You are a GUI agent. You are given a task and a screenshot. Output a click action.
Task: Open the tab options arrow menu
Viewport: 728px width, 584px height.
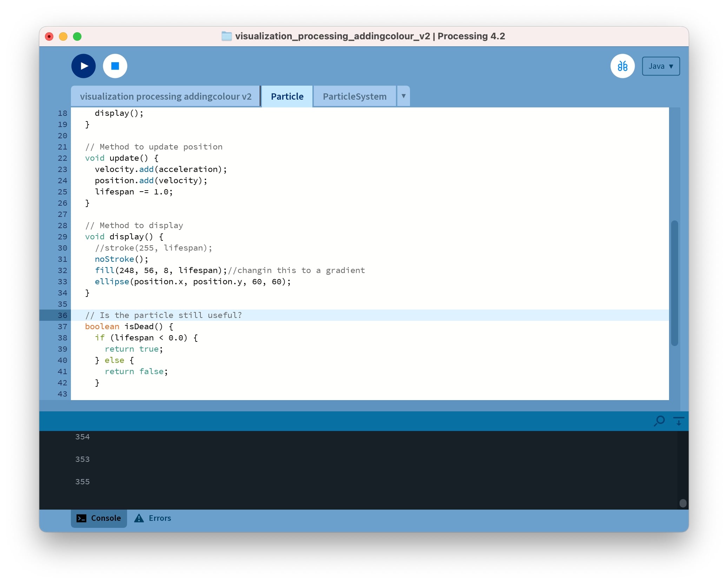click(404, 96)
